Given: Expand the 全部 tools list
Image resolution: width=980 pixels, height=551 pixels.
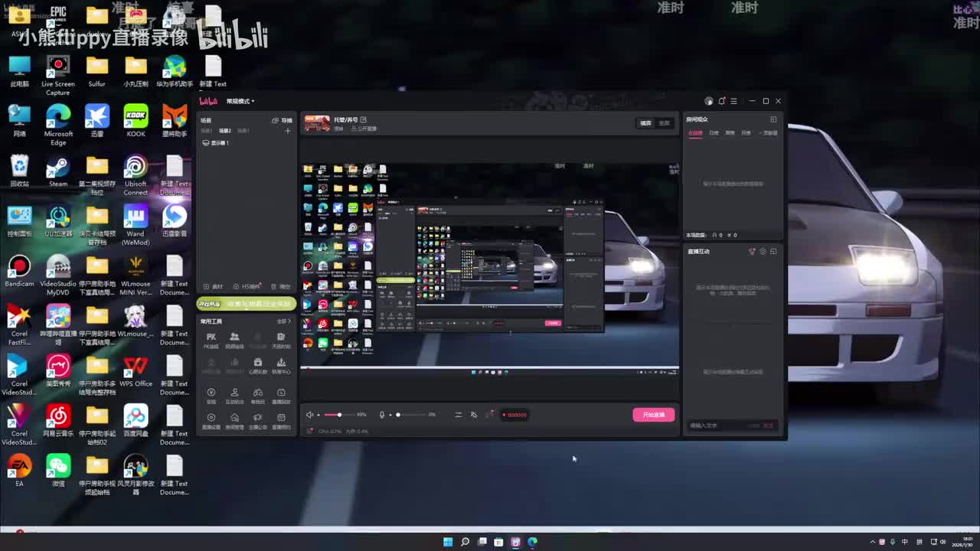Looking at the screenshot, I should [283, 321].
